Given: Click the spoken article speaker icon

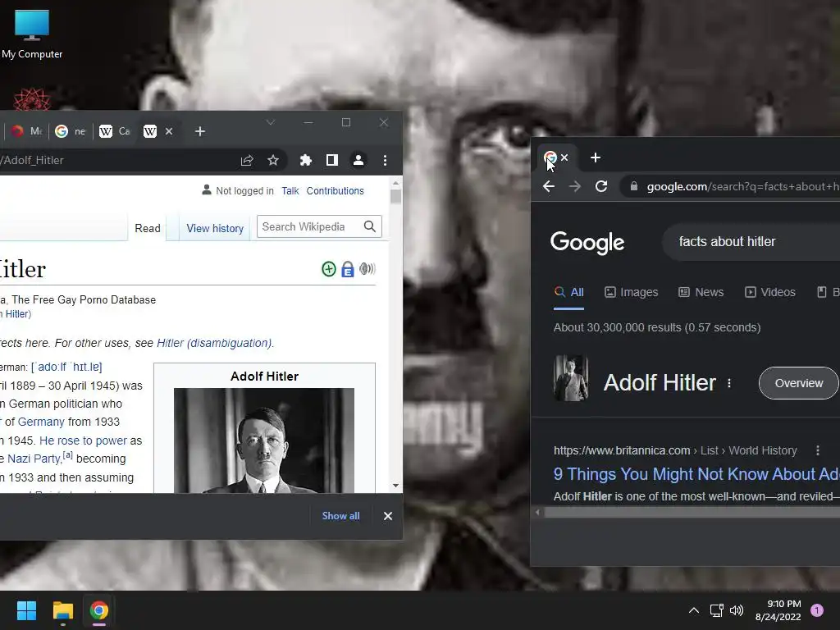Looking at the screenshot, I should (367, 268).
